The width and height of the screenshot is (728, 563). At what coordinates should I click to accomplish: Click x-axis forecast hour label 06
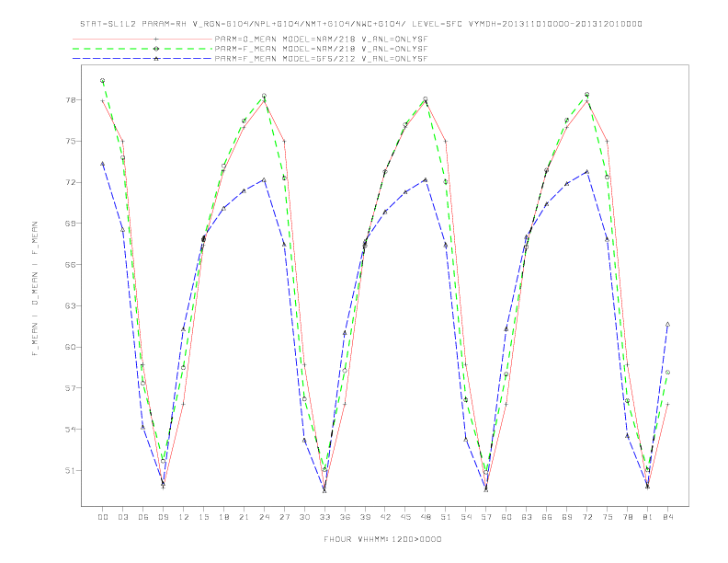coord(143,517)
